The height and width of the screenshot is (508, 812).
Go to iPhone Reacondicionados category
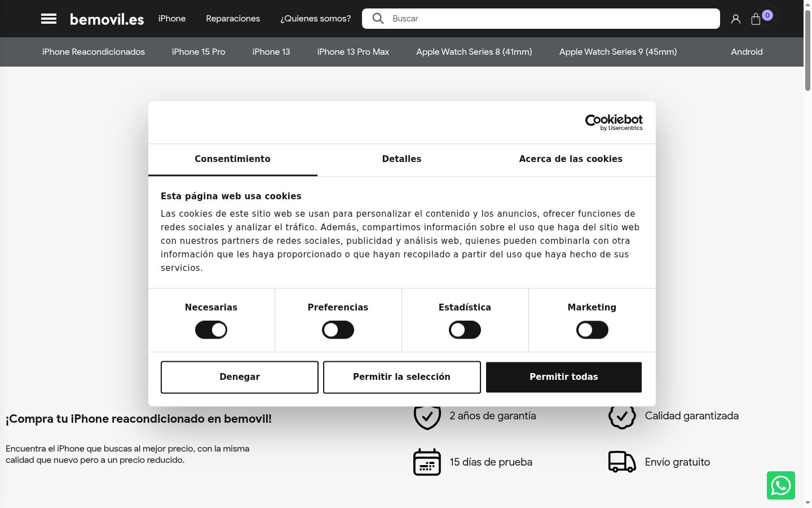94,52
